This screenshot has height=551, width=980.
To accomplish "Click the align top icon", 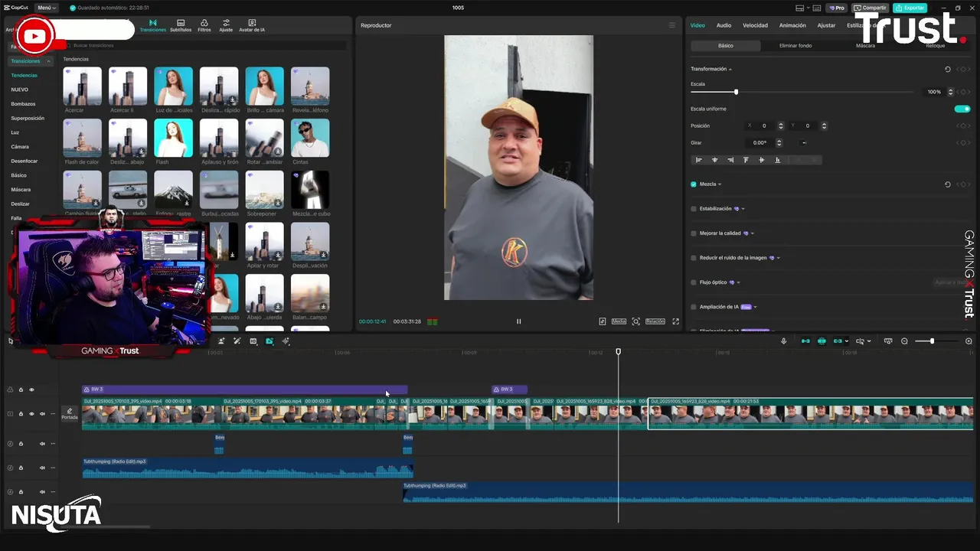I will coord(746,160).
